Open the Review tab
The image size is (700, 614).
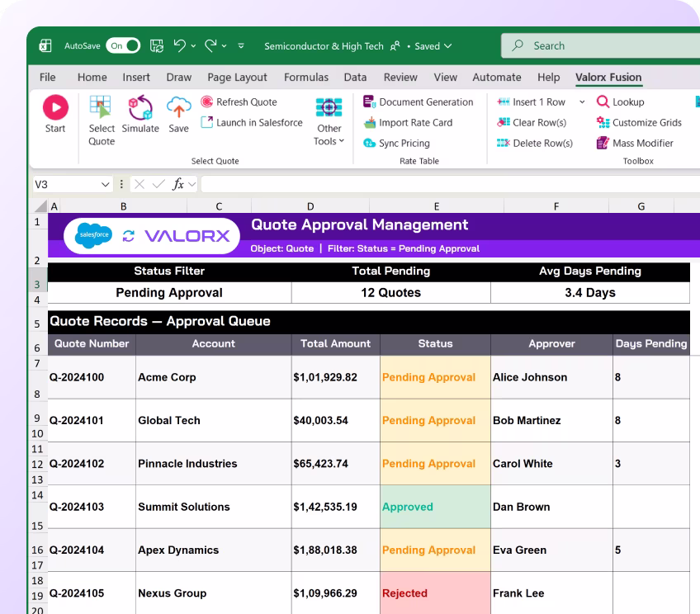[400, 78]
